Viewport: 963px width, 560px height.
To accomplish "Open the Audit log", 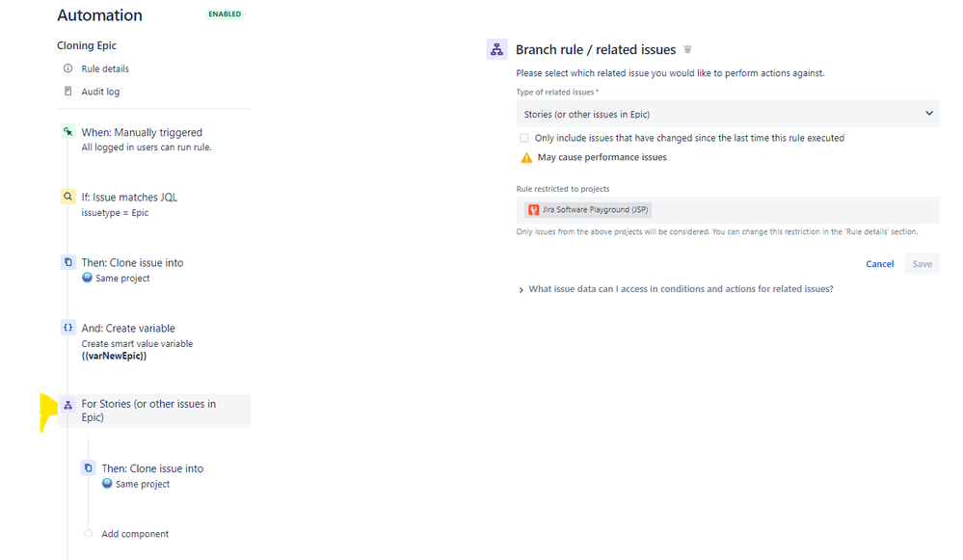I will 100,92.
